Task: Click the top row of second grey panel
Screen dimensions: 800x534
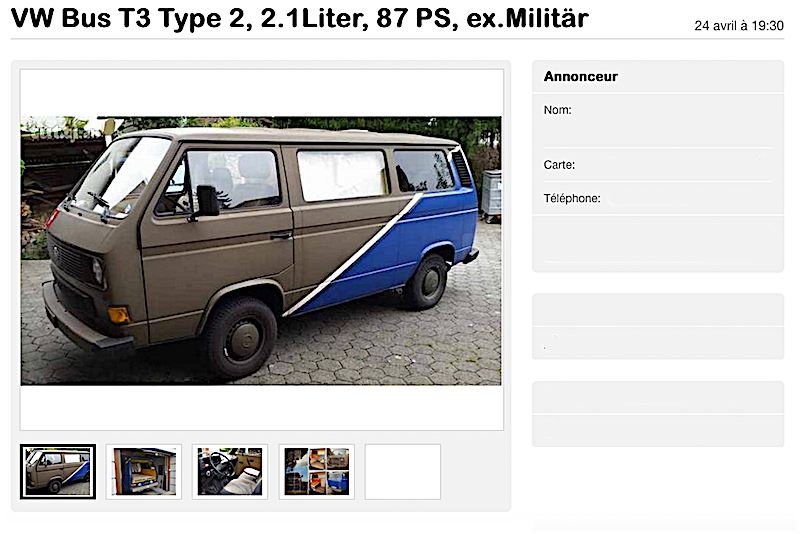Action: click(658, 310)
